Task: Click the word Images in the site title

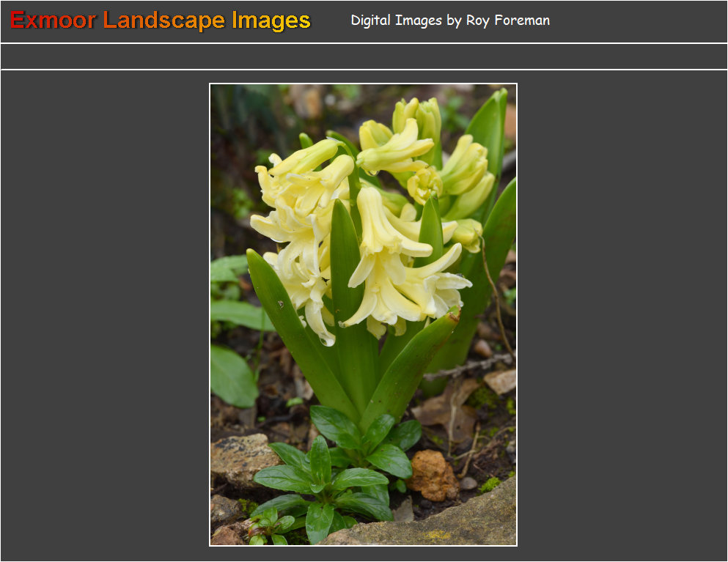Action: point(271,21)
